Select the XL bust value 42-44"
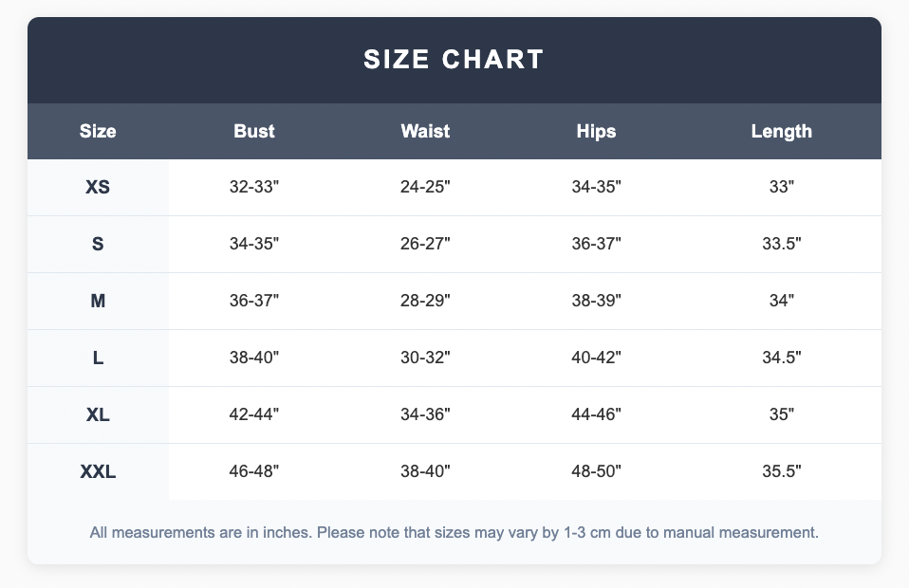 pos(254,414)
